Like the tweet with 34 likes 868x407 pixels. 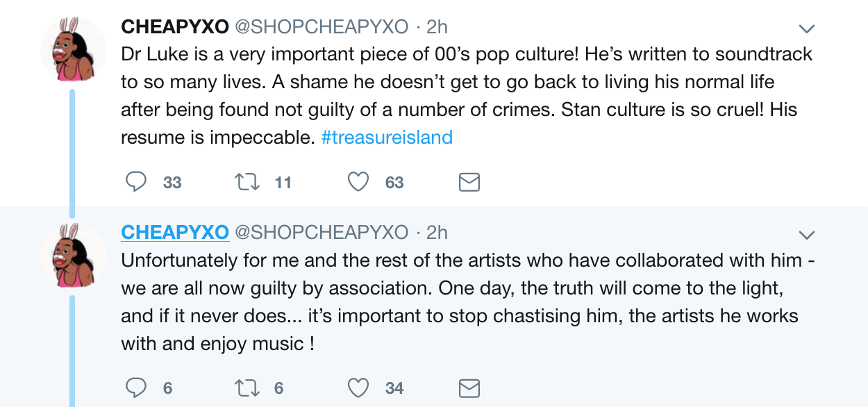click(x=358, y=388)
